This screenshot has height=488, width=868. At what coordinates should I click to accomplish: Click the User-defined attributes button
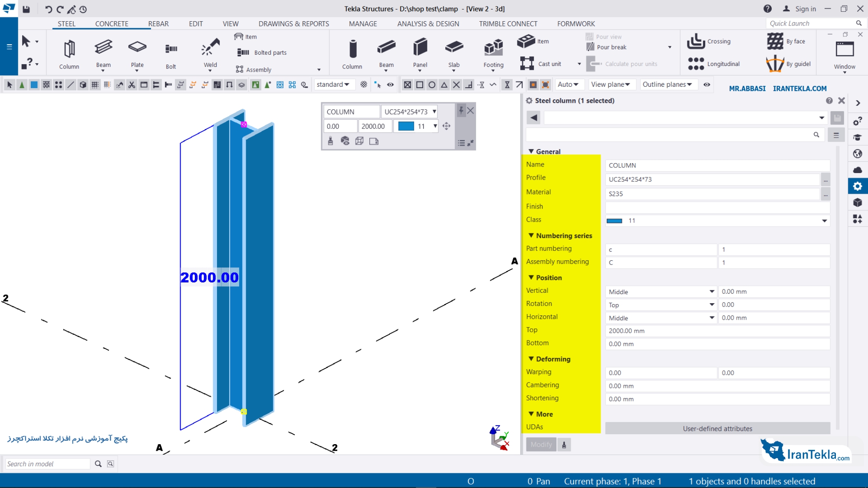tap(717, 429)
